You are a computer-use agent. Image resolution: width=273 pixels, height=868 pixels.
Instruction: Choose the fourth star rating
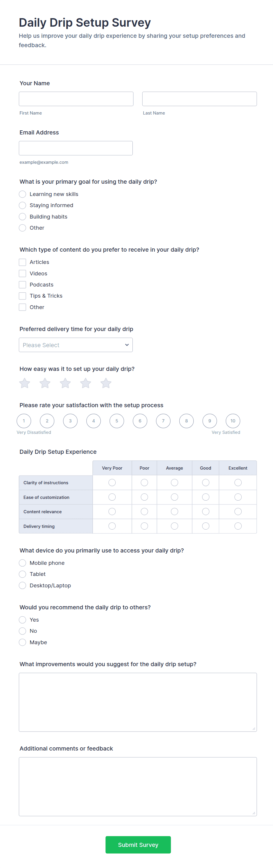click(x=85, y=383)
